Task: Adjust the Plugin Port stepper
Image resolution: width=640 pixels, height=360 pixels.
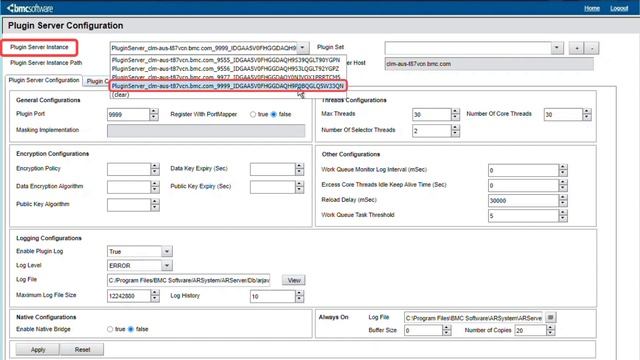Action: tap(154, 115)
